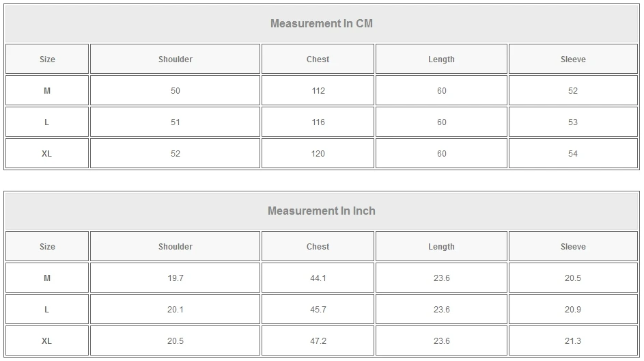Click the shoulder value 51 cell
The image size is (644, 361).
coord(176,122)
